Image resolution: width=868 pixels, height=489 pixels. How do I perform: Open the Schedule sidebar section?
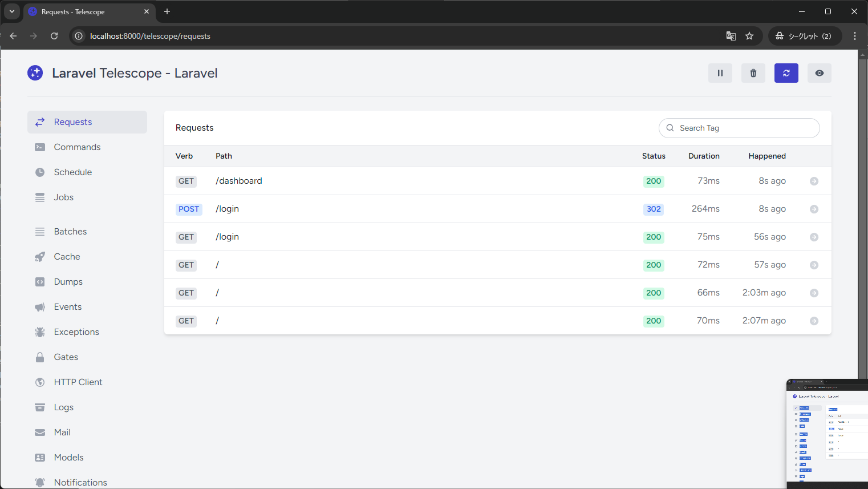tap(87, 172)
